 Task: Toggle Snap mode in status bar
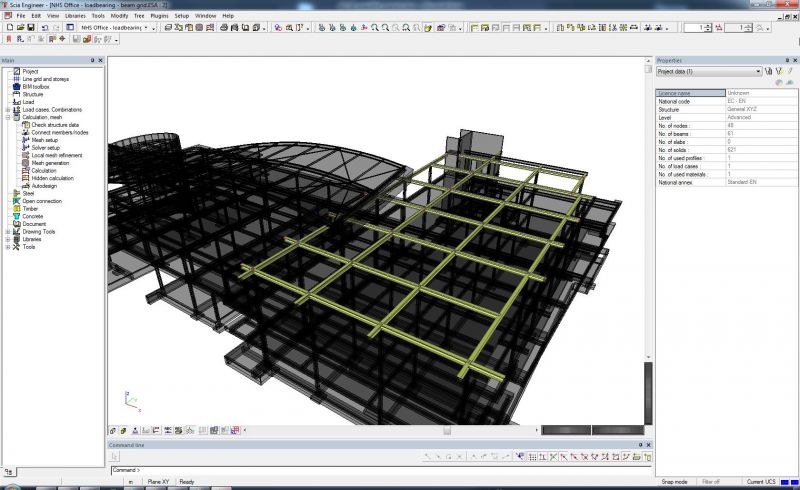pyautogui.click(x=674, y=481)
